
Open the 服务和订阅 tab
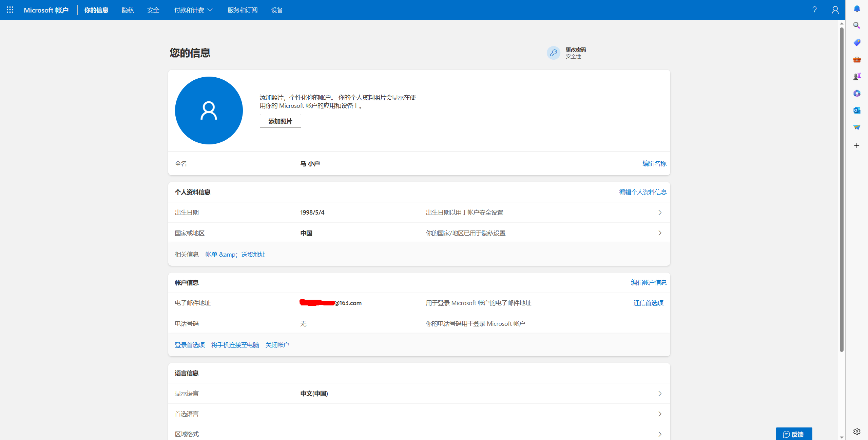[242, 10]
